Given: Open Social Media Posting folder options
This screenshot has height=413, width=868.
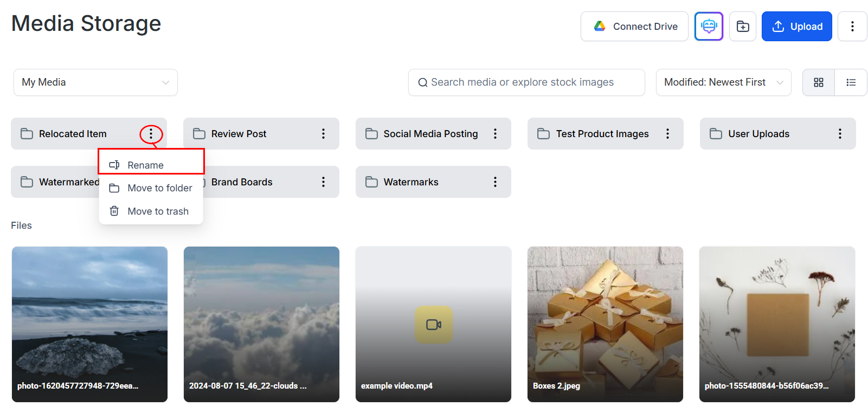Looking at the screenshot, I should (495, 134).
